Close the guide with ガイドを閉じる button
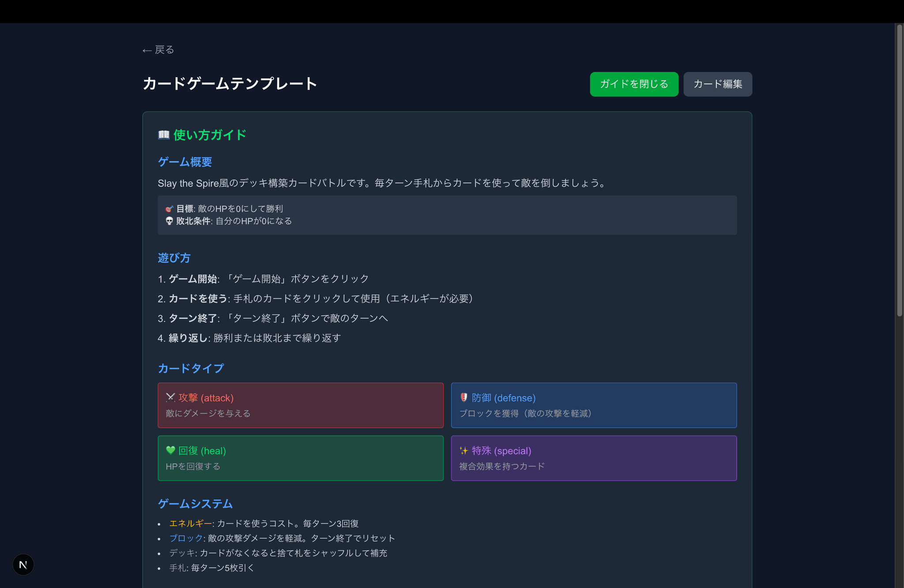Screen dimensions: 904x588 [634, 84]
